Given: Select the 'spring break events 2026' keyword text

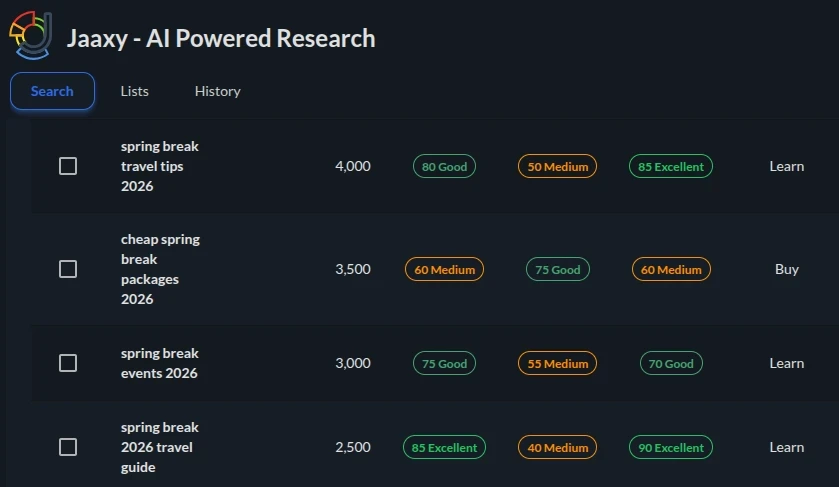Looking at the screenshot, I should (160, 363).
